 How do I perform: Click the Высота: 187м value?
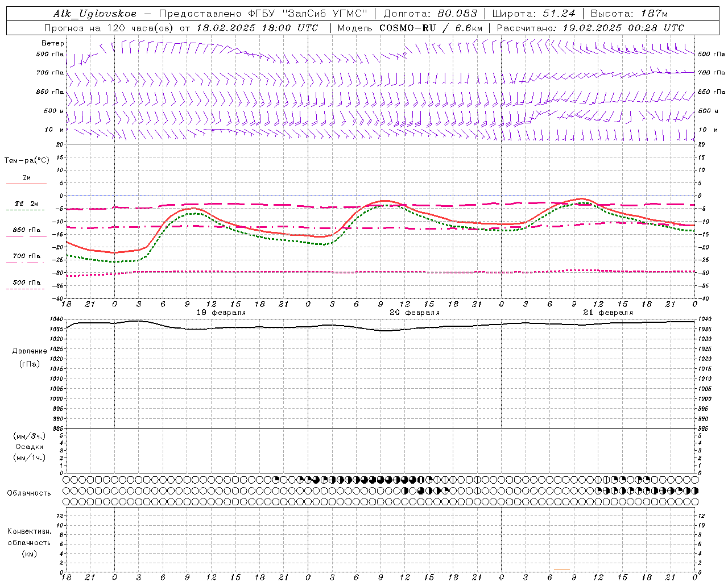pyautogui.click(x=629, y=14)
